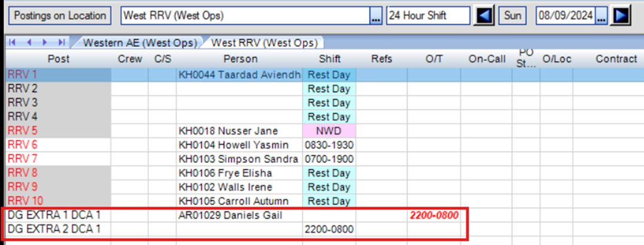The width and height of the screenshot is (644, 245).
Task: Select the West RRV (West Ops) tab
Action: 264,43
